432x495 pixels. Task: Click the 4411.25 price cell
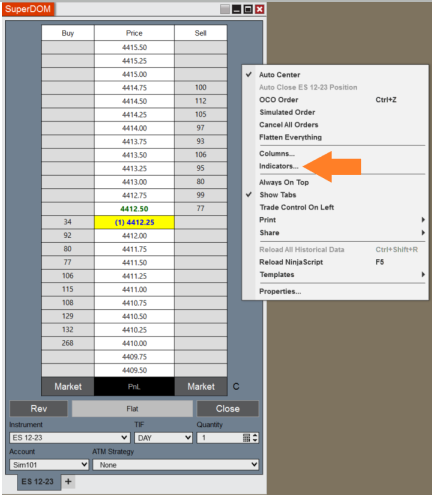tap(134, 276)
